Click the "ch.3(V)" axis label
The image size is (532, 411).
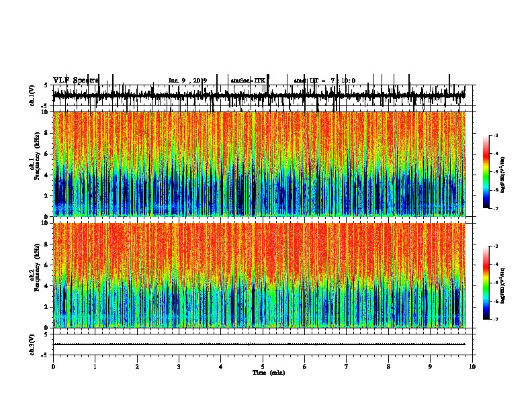(32, 345)
